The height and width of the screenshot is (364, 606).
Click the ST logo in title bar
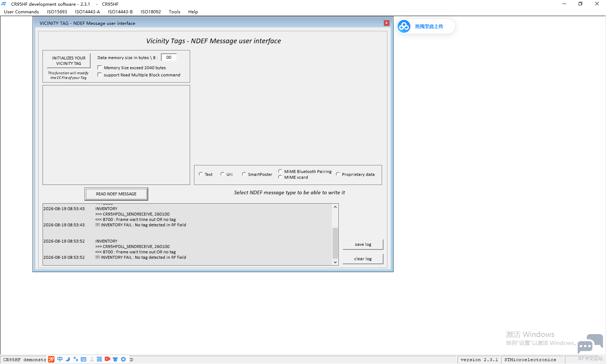tap(4, 4)
